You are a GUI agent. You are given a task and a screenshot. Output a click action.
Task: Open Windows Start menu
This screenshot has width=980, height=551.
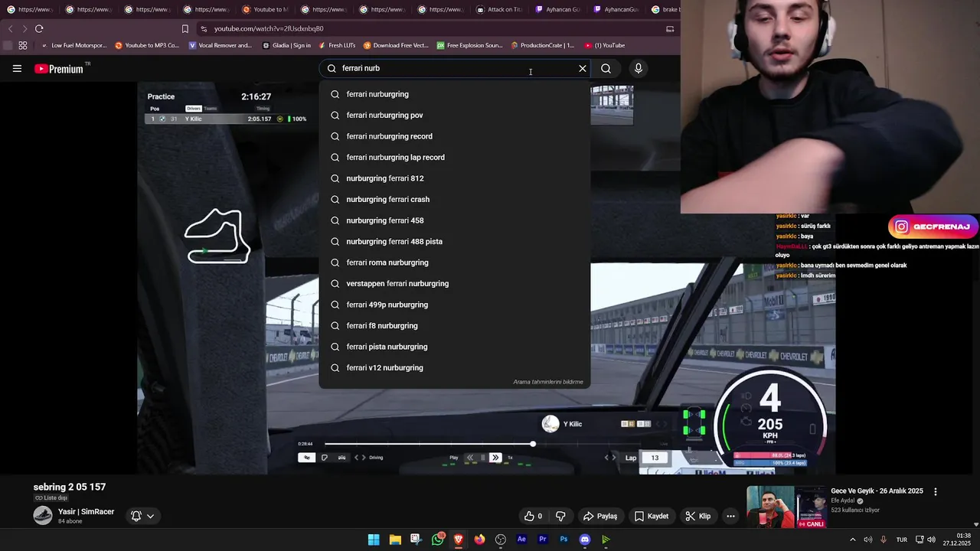pos(374,540)
